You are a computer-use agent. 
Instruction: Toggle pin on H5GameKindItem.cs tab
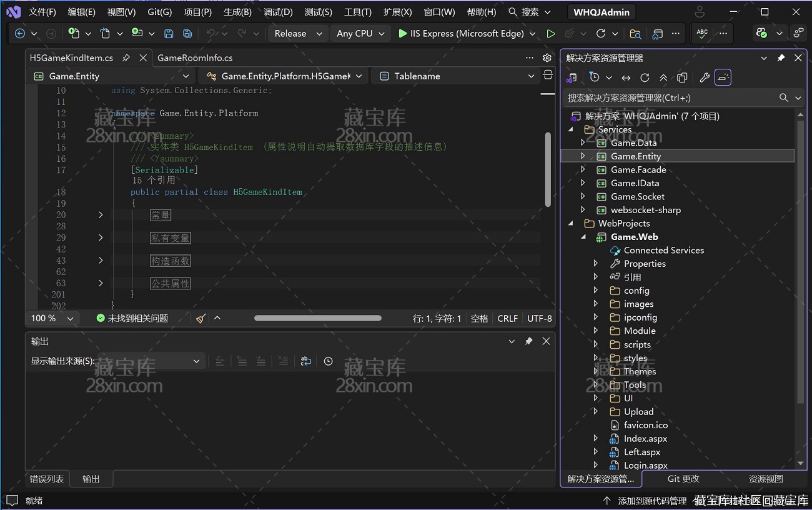(126, 57)
